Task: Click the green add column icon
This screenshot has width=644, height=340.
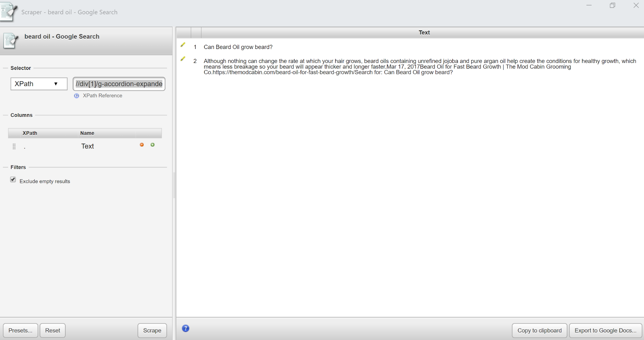Action: [153, 145]
